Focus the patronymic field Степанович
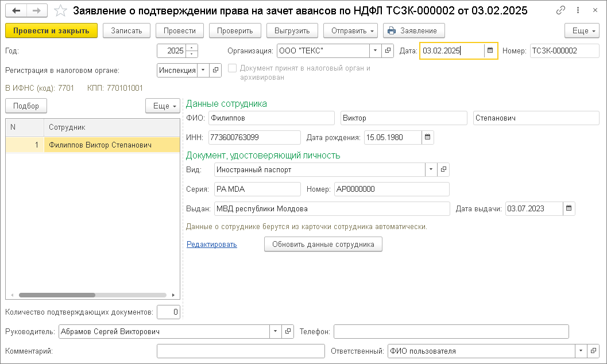 pyautogui.click(x=536, y=118)
